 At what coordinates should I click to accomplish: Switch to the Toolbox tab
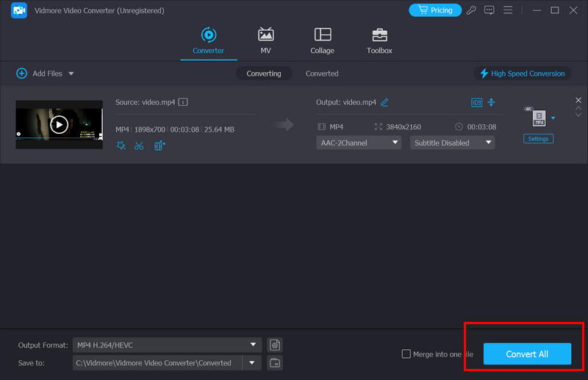pos(379,41)
